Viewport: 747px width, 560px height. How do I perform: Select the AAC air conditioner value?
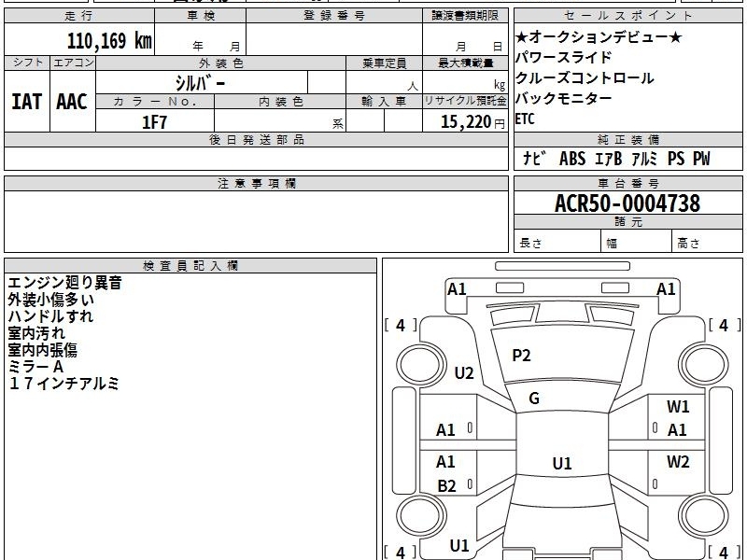pyautogui.click(x=72, y=102)
